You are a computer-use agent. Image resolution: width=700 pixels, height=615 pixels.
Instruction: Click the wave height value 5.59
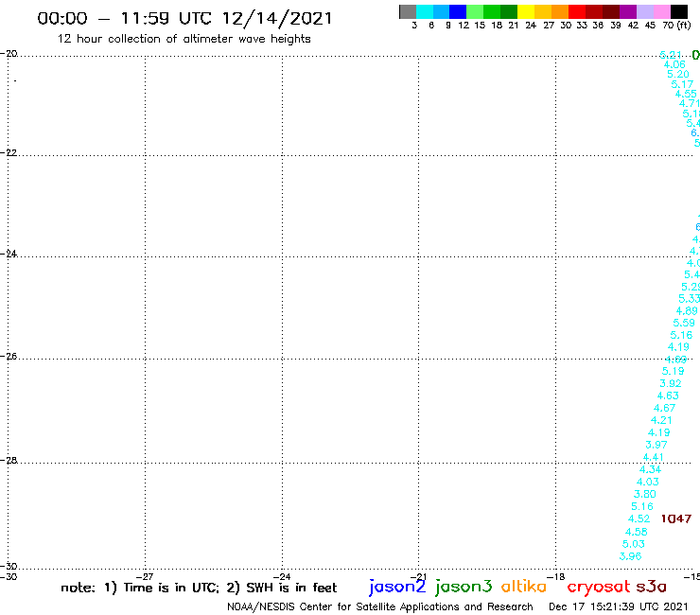(x=684, y=323)
